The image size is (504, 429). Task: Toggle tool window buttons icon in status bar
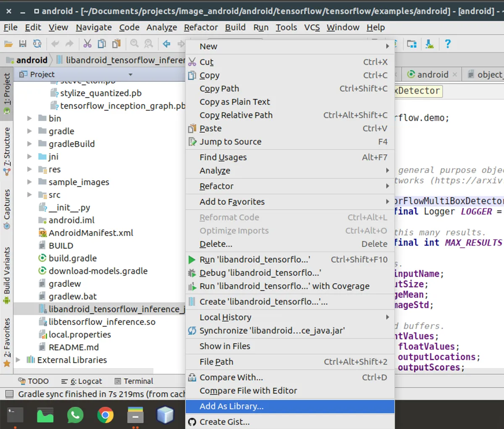[x=9, y=394]
